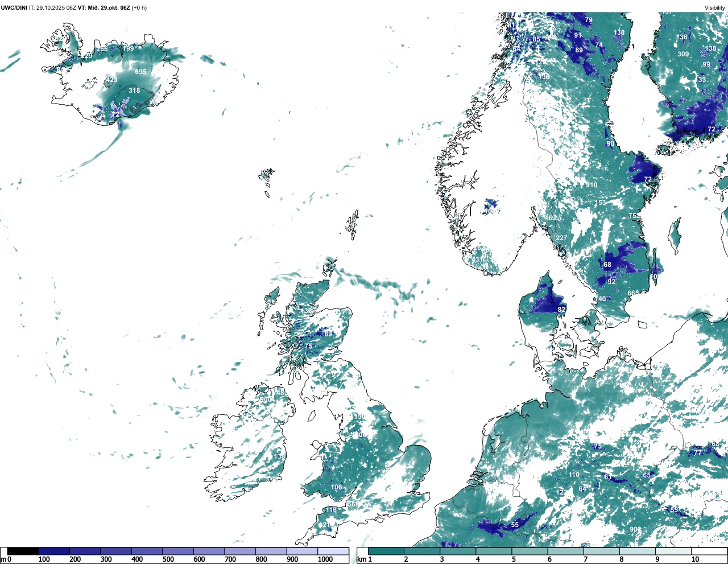Click the black 0–100 m legend swatch

pyautogui.click(x=23, y=551)
